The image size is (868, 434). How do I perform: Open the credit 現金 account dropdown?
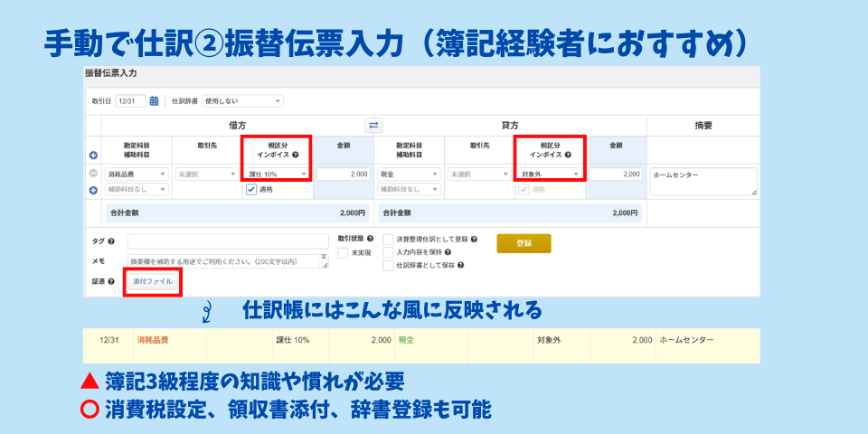point(409,175)
